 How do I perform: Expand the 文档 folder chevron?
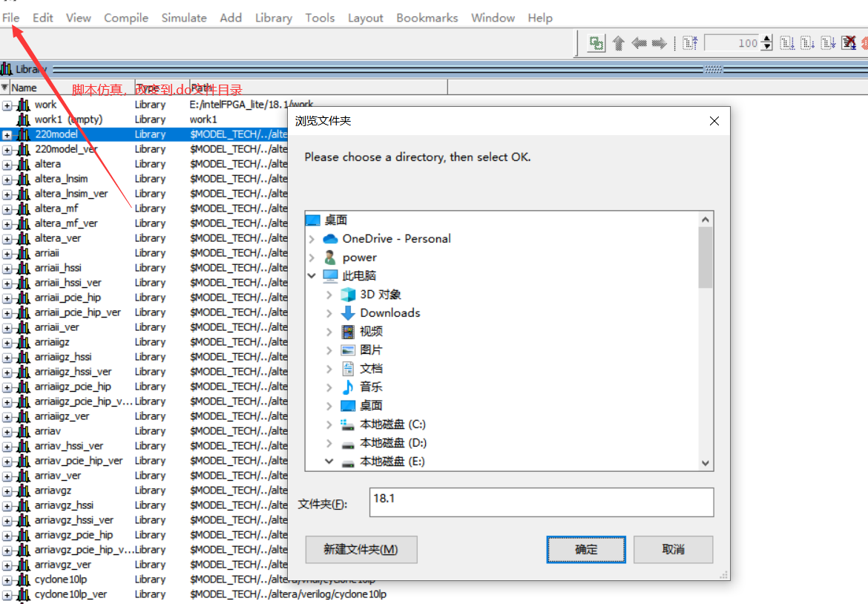pyautogui.click(x=329, y=369)
